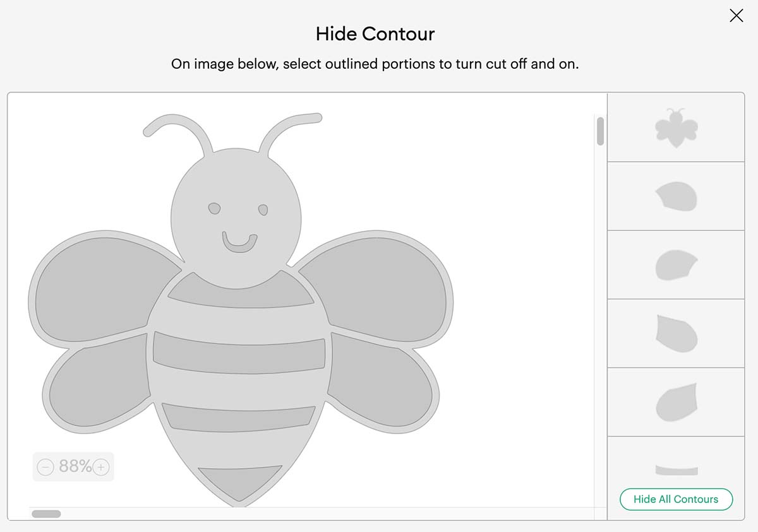
Task: Toggle the bee's left eye contour
Action: pos(215,208)
